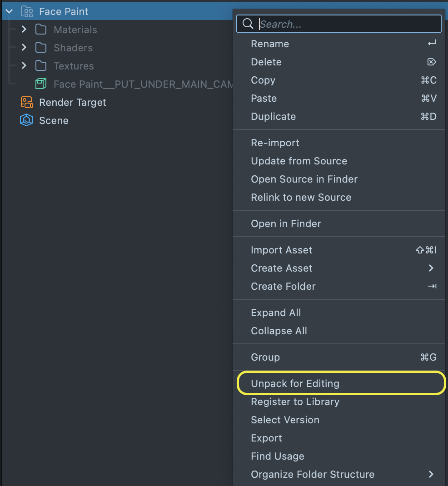Viewport: 448px width, 486px height.
Task: Choose Open Source in Finder
Action: click(304, 179)
